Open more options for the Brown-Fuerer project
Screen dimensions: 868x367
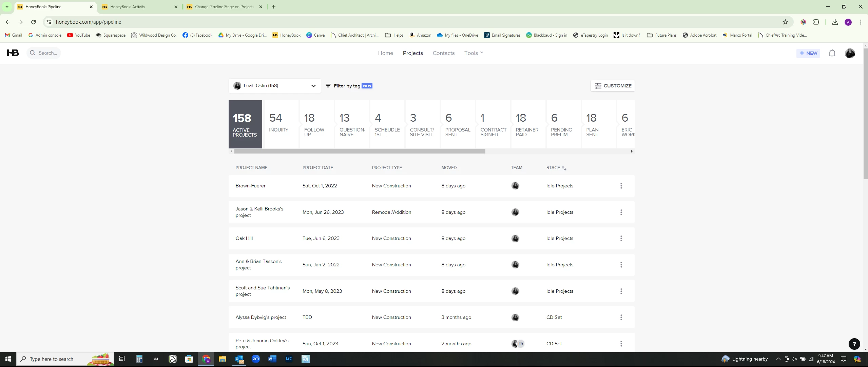pyautogui.click(x=621, y=186)
